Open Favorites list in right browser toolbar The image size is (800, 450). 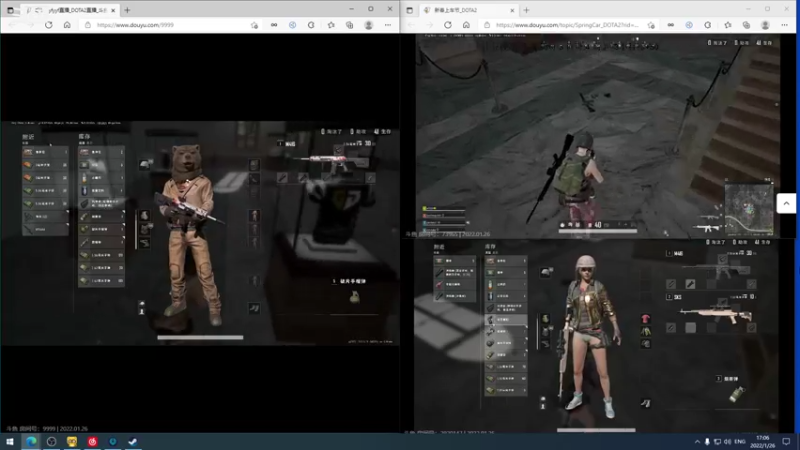[x=728, y=25]
